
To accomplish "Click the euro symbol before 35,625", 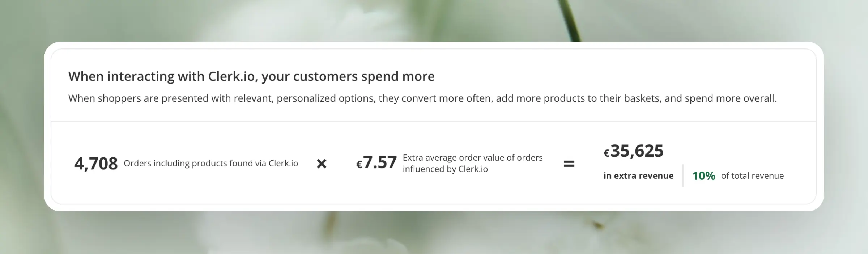I will click(607, 153).
